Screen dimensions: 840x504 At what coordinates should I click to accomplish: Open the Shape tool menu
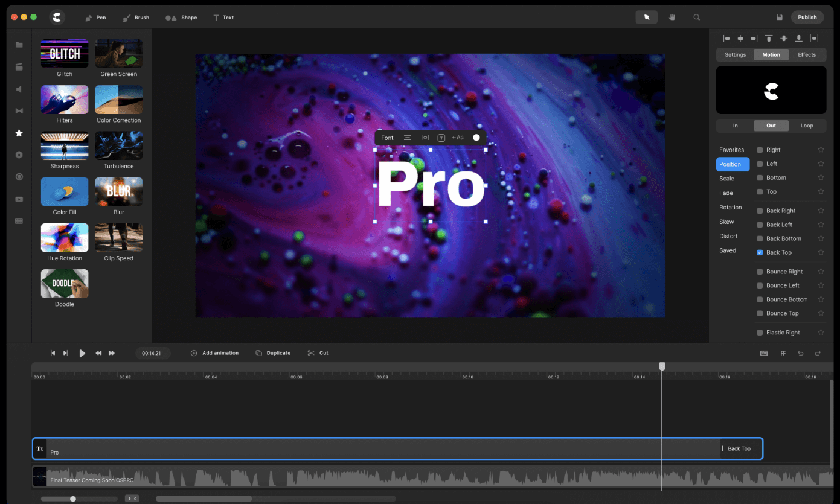[x=181, y=18]
